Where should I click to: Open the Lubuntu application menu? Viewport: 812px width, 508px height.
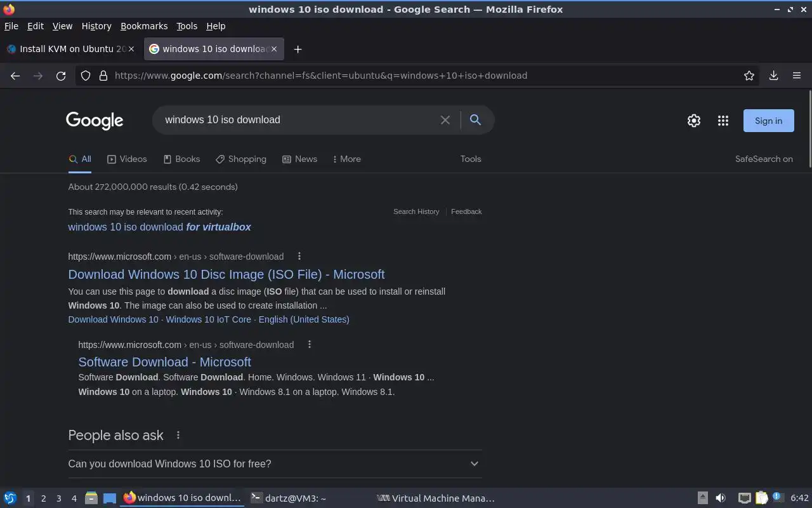point(10,498)
